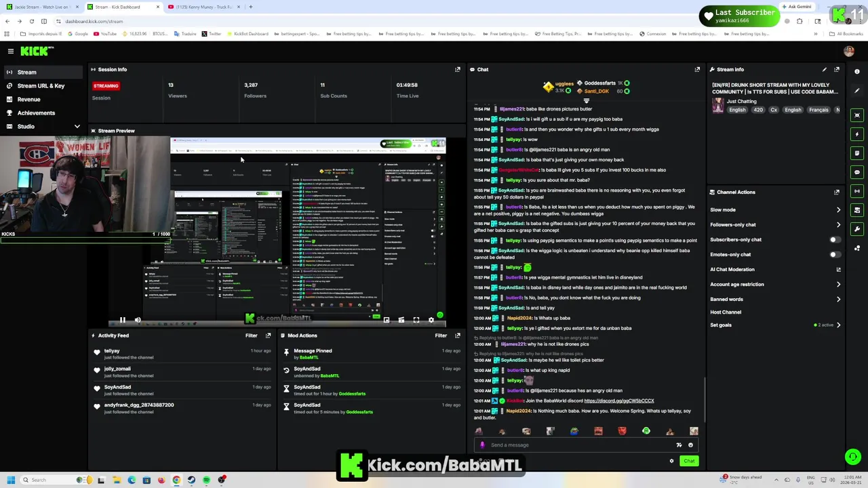Open the Mod Actions Filter dropdown
This screenshot has height=488, width=868.
pyautogui.click(x=441, y=335)
